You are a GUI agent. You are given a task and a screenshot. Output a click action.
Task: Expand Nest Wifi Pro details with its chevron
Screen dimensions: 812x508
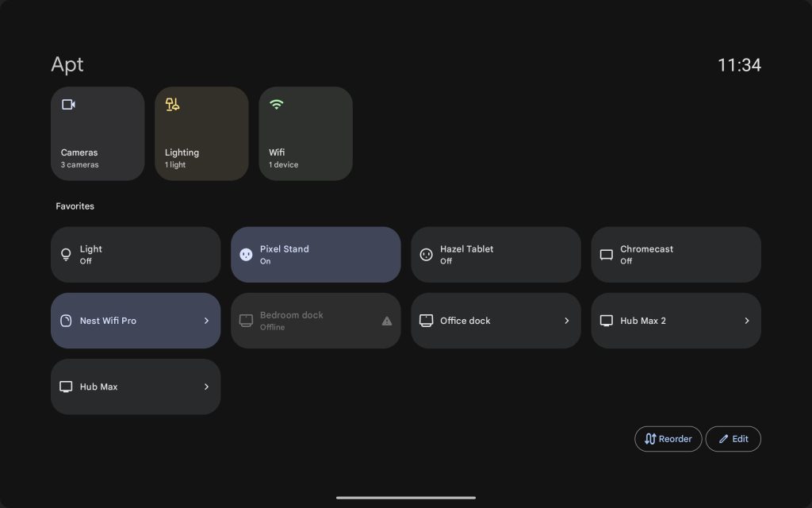(x=206, y=321)
